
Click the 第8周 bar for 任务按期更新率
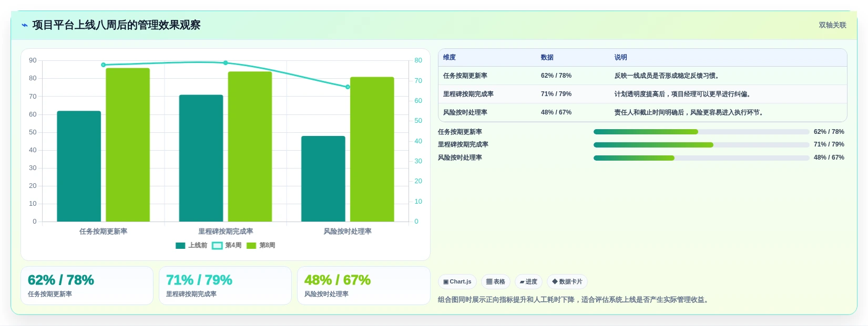pyautogui.click(x=128, y=144)
